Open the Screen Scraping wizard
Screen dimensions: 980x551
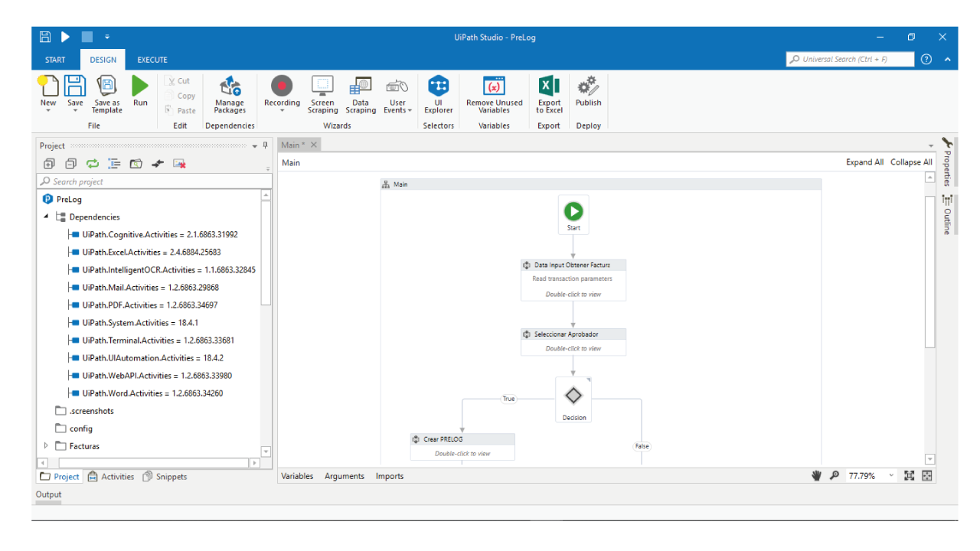tap(322, 95)
